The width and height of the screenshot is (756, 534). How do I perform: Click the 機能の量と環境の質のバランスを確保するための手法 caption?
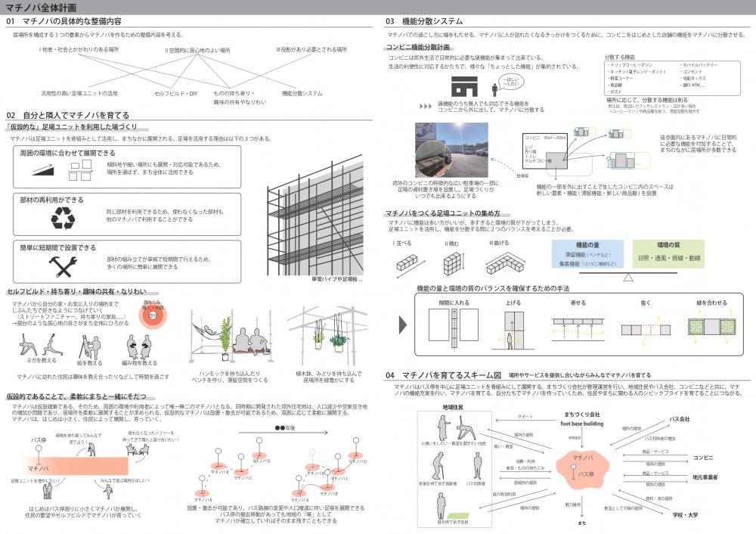click(x=493, y=288)
